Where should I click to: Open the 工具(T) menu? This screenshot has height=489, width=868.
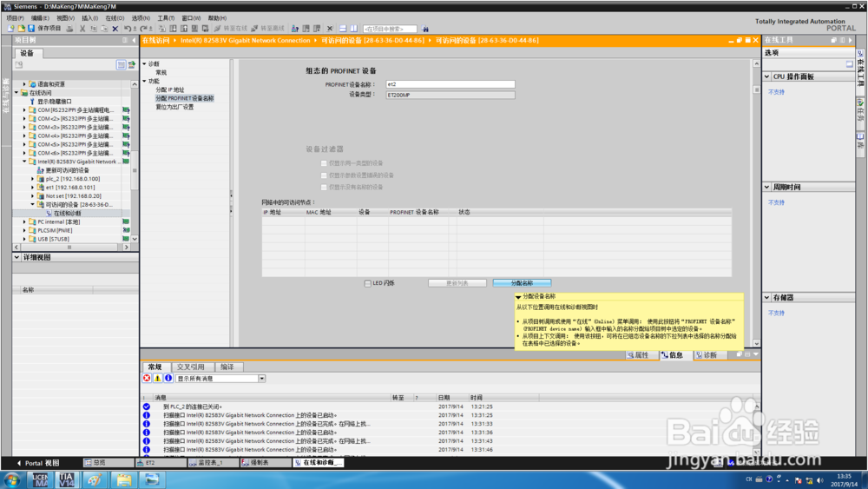pyautogui.click(x=166, y=18)
